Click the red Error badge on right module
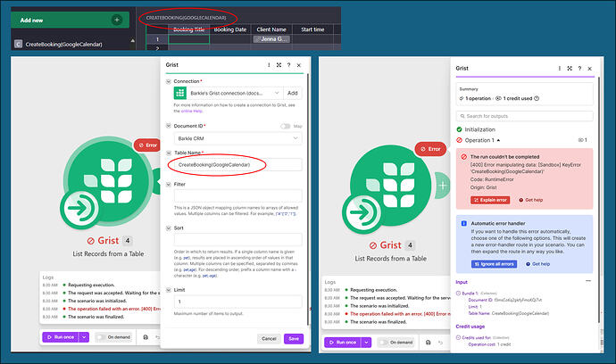 (x=430, y=149)
